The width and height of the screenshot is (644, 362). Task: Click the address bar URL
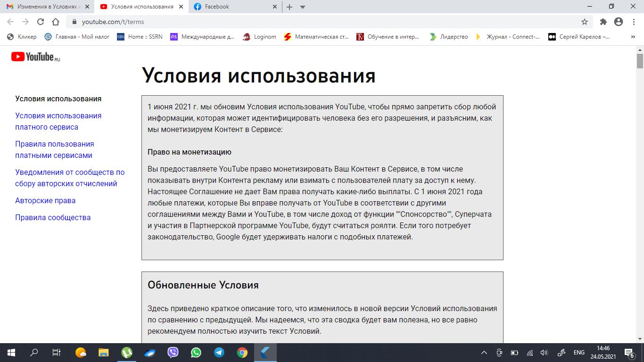point(113,22)
